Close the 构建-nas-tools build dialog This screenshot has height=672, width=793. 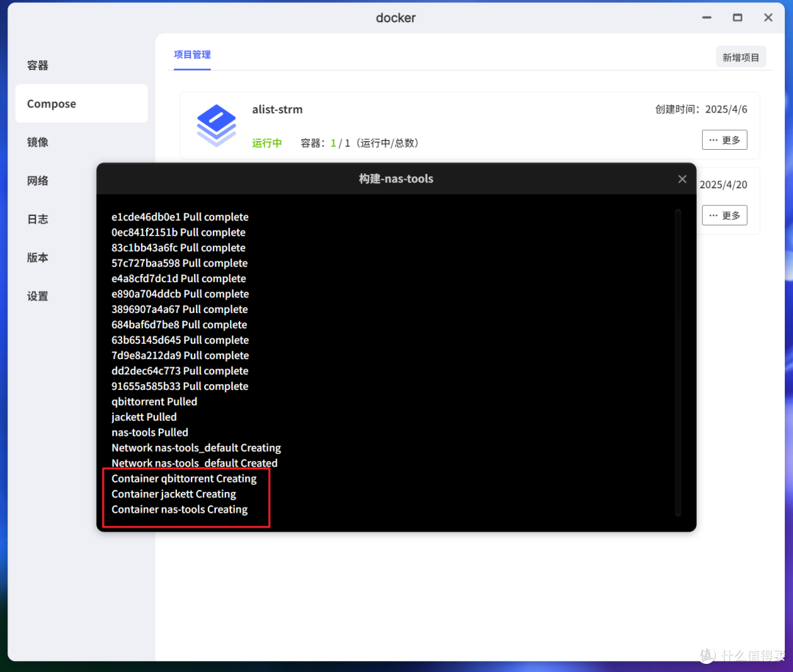pyautogui.click(x=682, y=178)
